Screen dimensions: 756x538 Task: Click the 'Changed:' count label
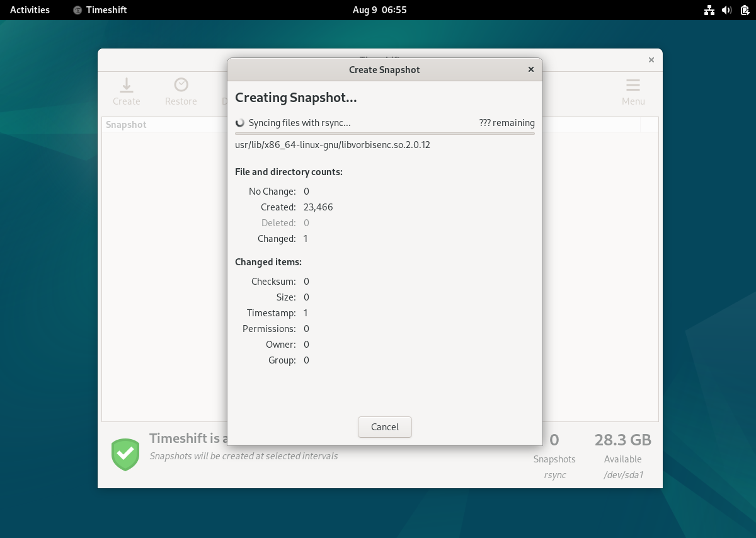click(277, 239)
